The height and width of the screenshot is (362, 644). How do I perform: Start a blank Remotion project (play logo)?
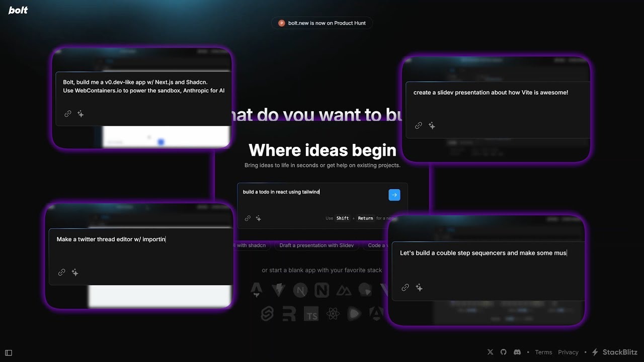pyautogui.click(x=355, y=314)
